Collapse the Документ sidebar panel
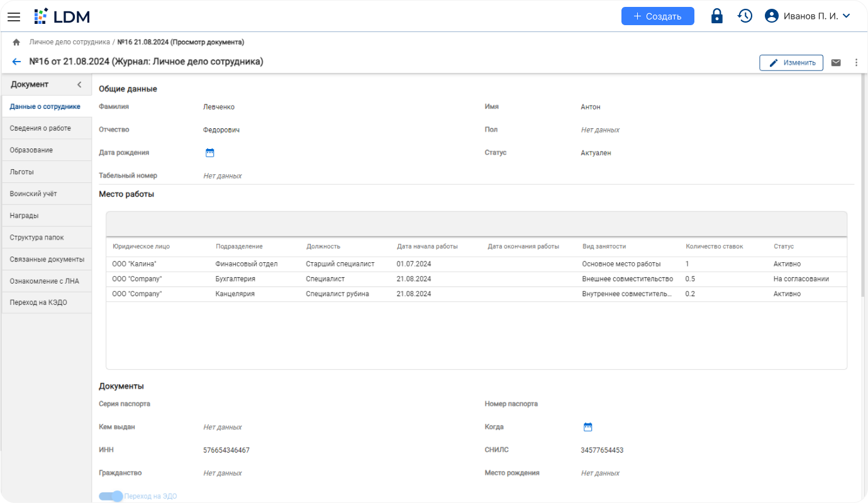The image size is (868, 503). (x=79, y=84)
